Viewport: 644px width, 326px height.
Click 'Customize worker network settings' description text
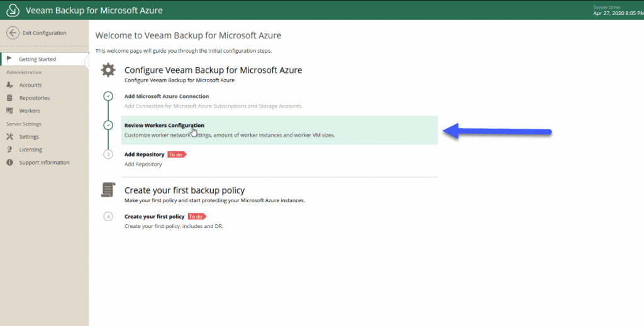230,135
